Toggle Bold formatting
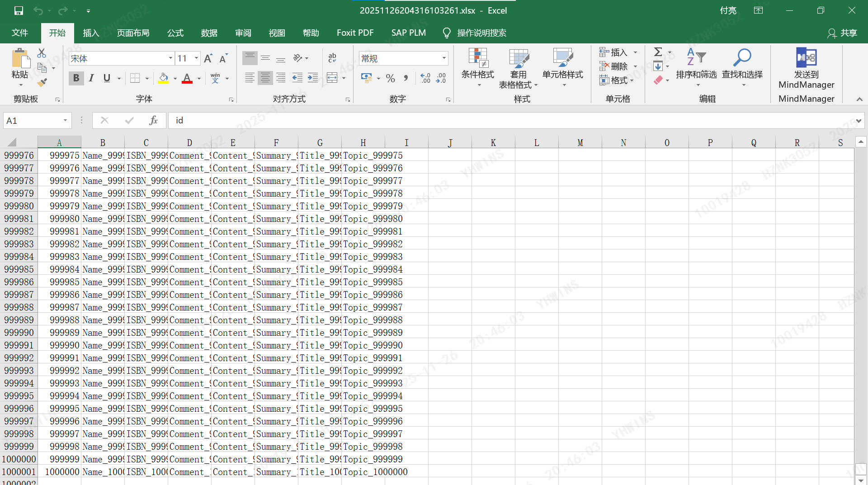 76,78
